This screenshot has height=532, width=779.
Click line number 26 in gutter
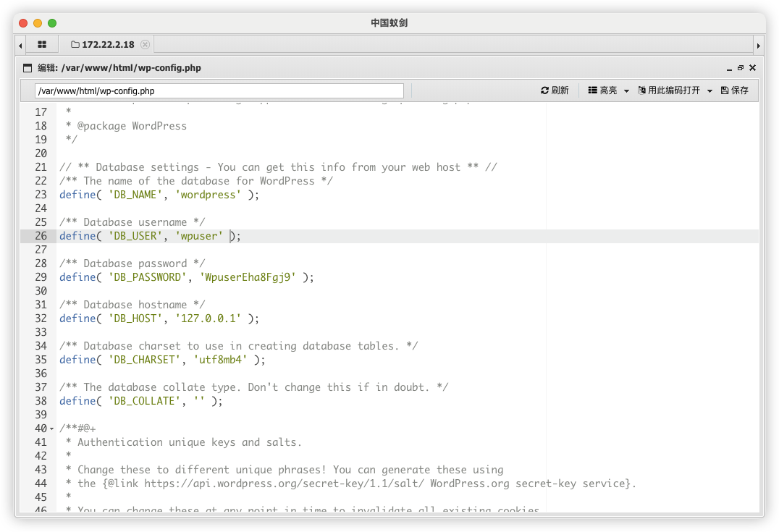[41, 236]
